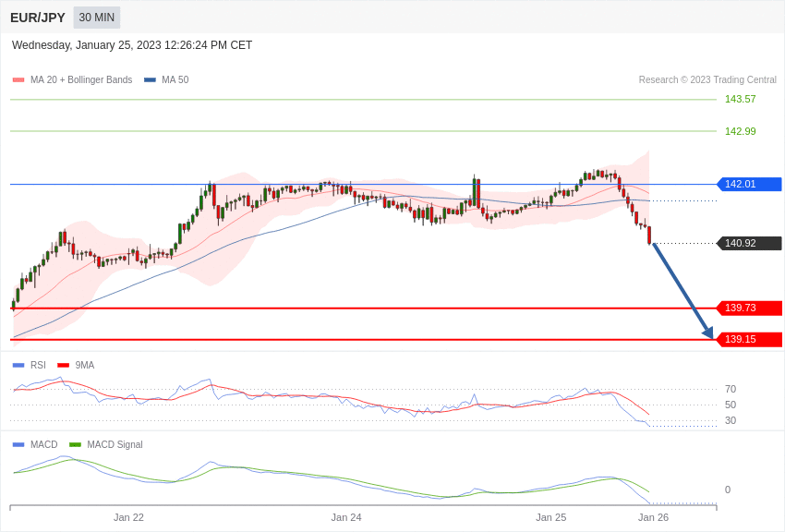Click the red 139.15 support price tag
Viewport: 785px width, 532px height.
750,339
